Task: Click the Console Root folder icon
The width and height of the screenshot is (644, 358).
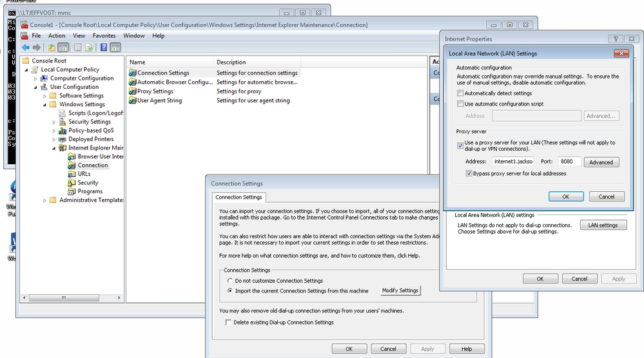Action: pos(26,61)
